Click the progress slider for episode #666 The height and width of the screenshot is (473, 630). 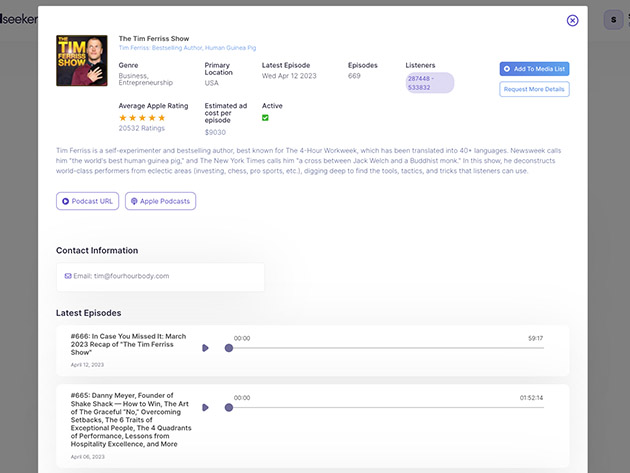point(386,348)
